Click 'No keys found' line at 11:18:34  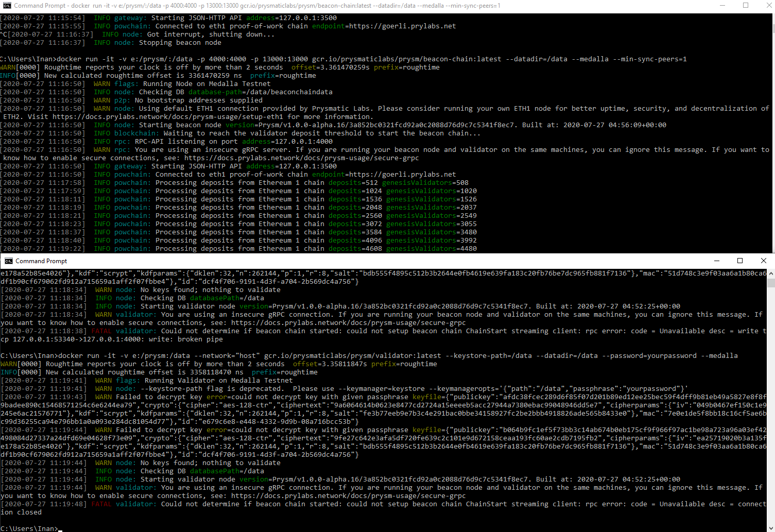click(141, 290)
